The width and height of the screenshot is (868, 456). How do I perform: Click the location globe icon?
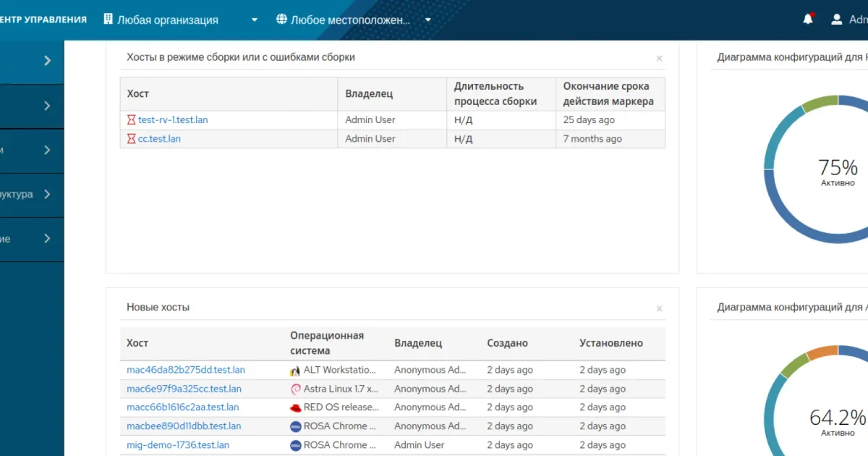pyautogui.click(x=282, y=20)
